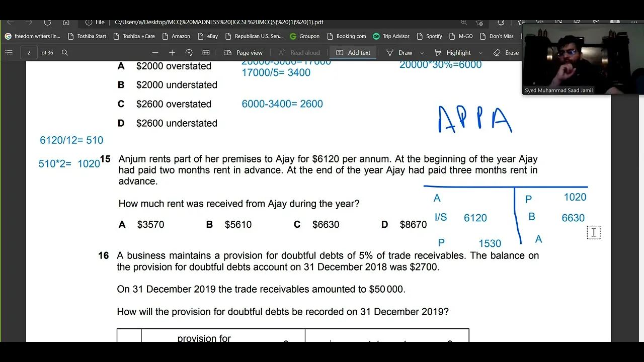Zoom out with the minus icon

click(x=155, y=52)
